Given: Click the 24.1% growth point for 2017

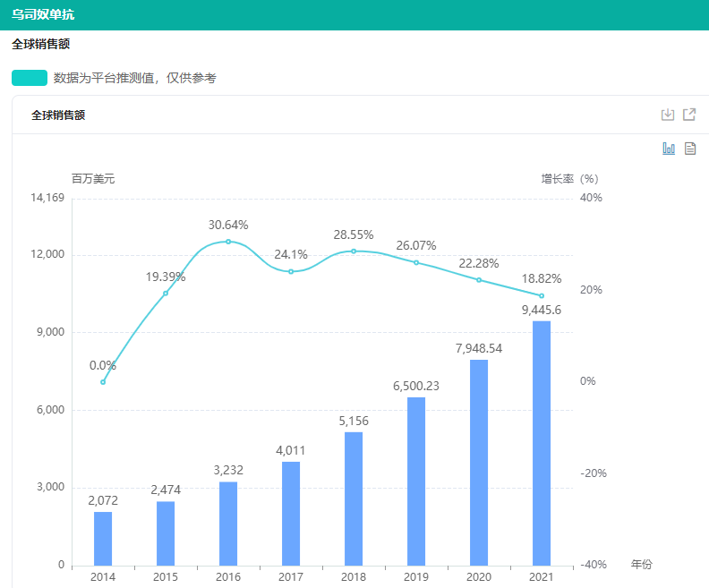Looking at the screenshot, I should (x=291, y=271).
